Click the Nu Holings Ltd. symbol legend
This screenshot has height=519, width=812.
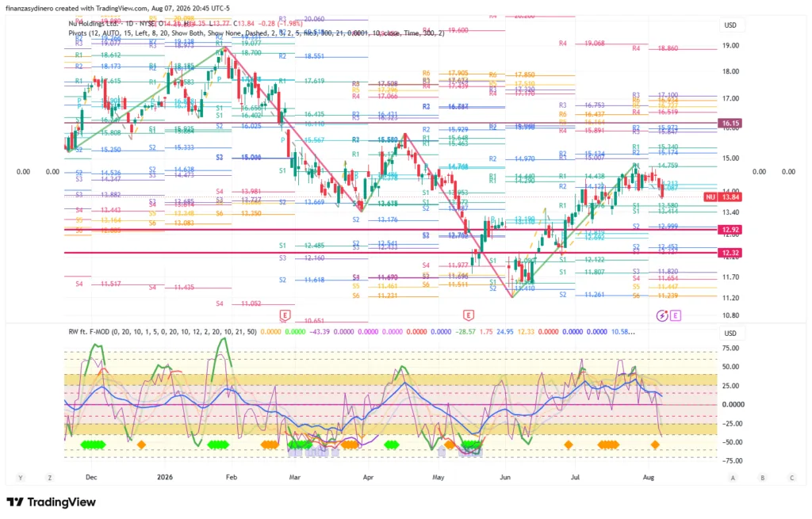94,23
